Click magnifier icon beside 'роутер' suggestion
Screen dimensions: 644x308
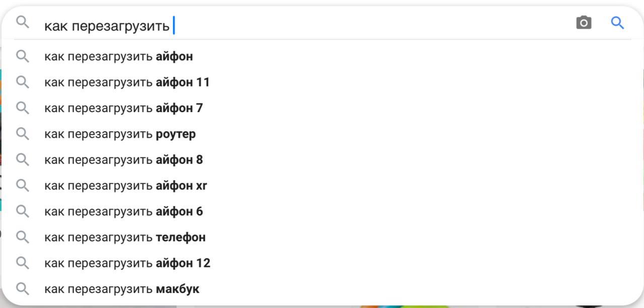[23, 134]
